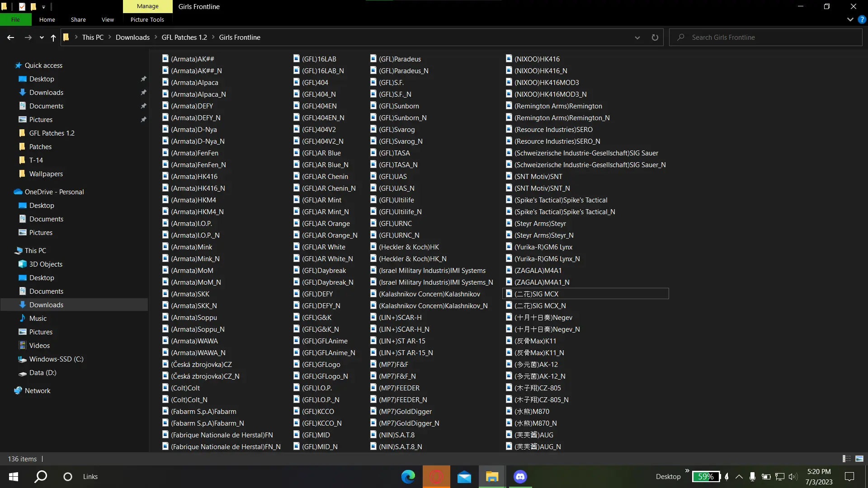The width and height of the screenshot is (868, 488).
Task: Select the (MP7)GoldDigger file
Action: pyautogui.click(x=405, y=412)
